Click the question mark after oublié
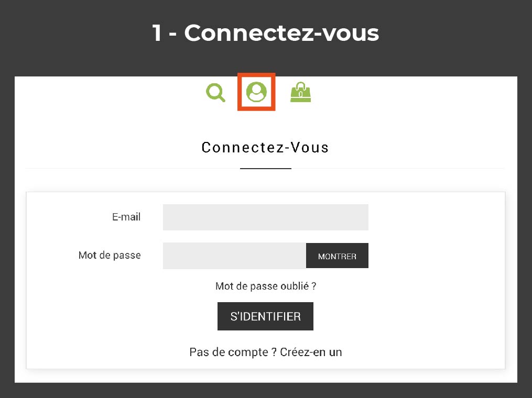Image resolution: width=532 pixels, height=398 pixels. coord(314,286)
